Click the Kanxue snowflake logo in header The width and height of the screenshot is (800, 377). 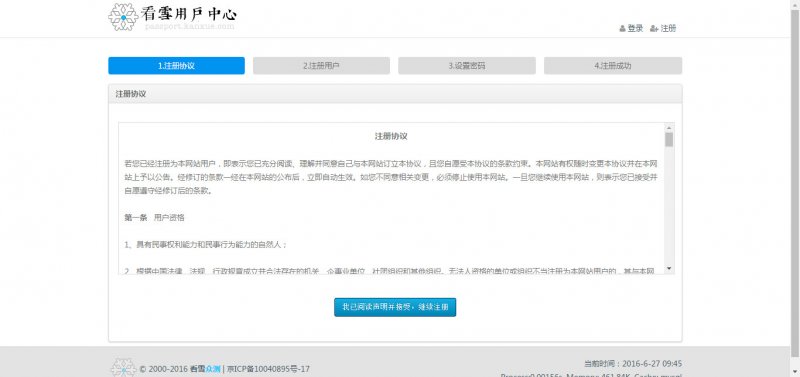[x=123, y=17]
